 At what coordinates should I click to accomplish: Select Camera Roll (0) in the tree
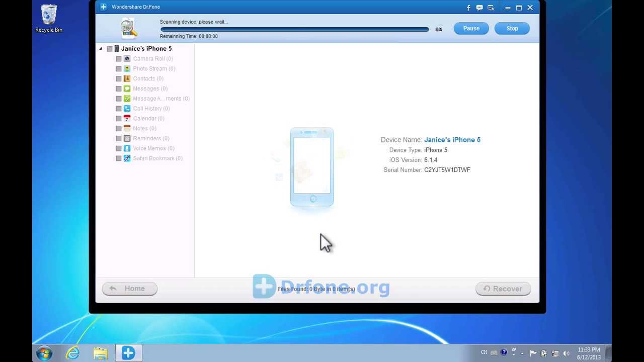click(153, 59)
